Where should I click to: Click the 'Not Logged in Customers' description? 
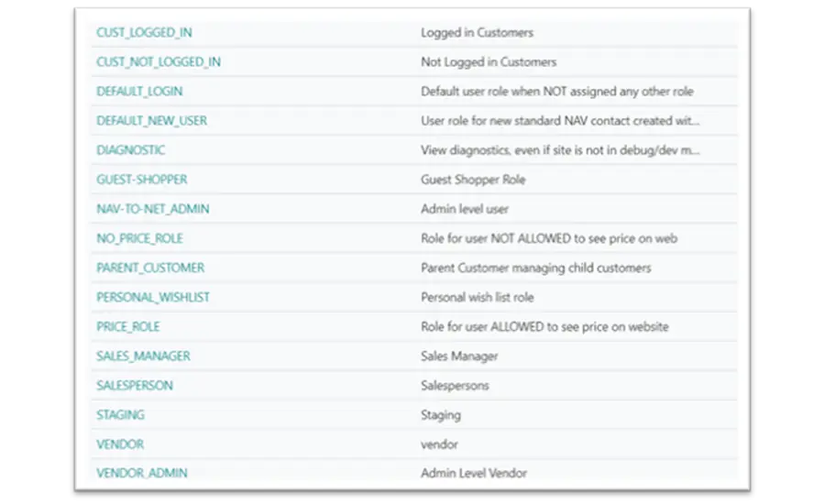tap(489, 62)
